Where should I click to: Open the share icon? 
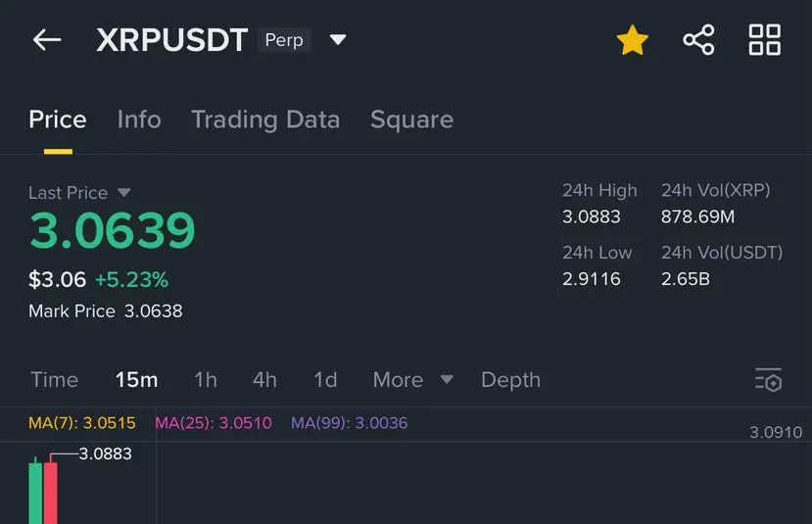[698, 40]
